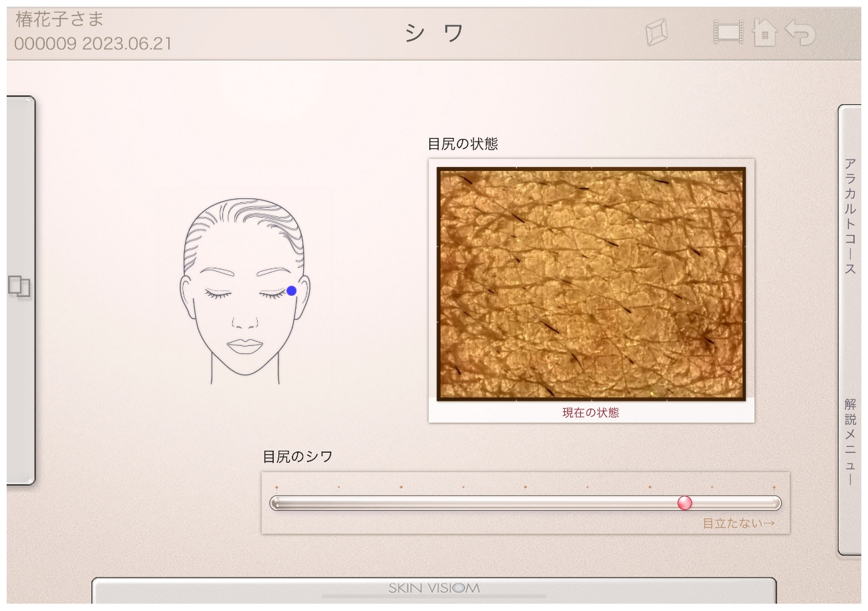Click the red slider knob for 目尻のシワ

point(684,503)
